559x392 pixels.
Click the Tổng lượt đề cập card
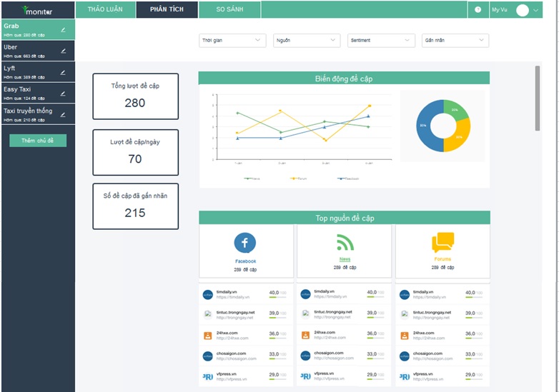136,96
